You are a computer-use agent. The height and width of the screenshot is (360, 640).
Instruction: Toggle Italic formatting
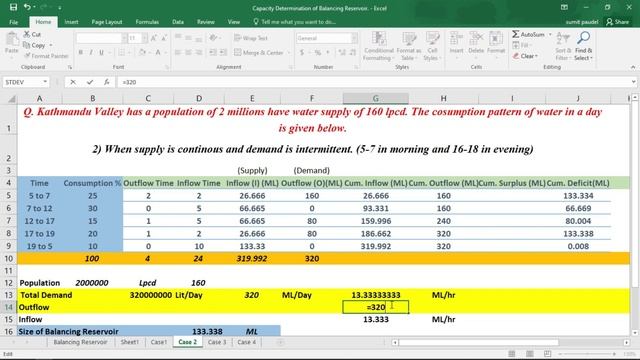(x=91, y=52)
